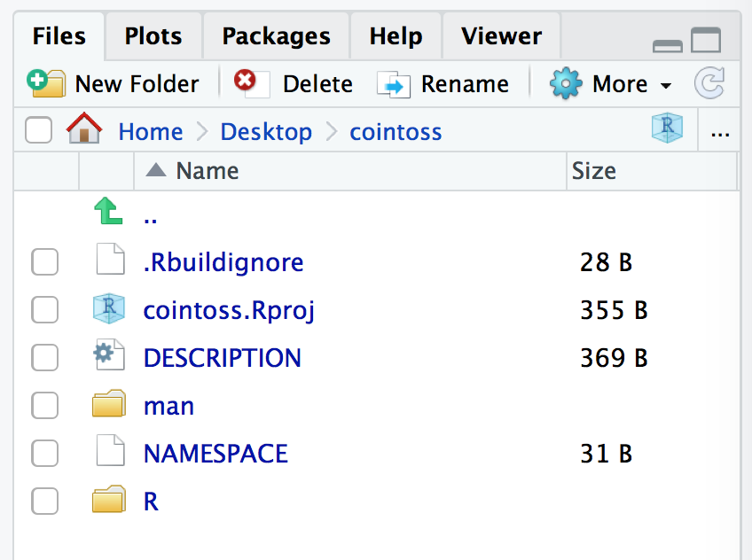Click the Rename file icon
752x560 pixels.
point(393,84)
